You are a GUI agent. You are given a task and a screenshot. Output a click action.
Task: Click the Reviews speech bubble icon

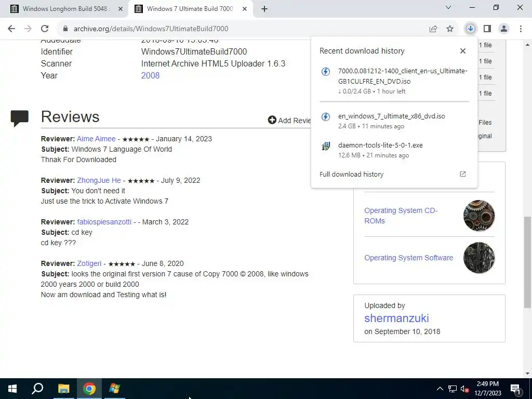click(19, 118)
